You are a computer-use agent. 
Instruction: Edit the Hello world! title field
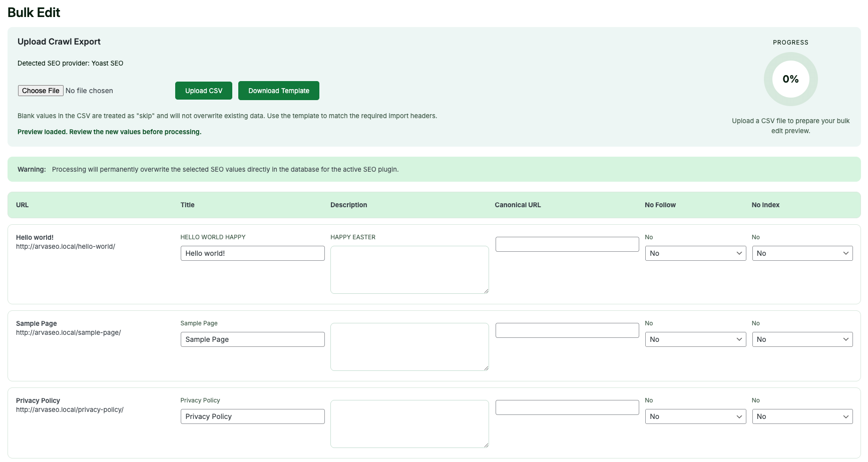(252, 253)
